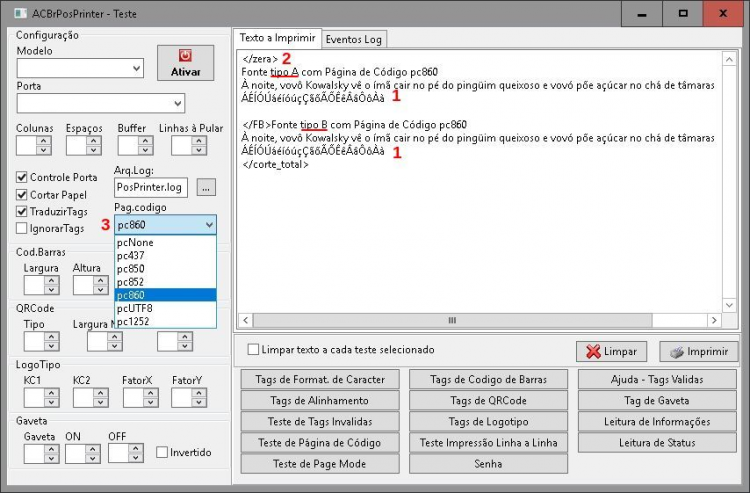750x493 pixels.
Task: Click Tags de QRCode button
Action: click(488, 401)
